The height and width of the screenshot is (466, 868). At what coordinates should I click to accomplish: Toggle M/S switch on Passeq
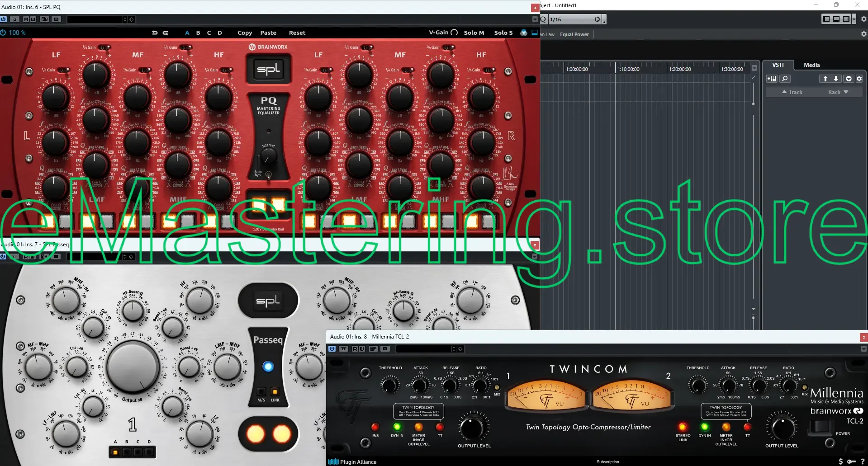[x=261, y=391]
